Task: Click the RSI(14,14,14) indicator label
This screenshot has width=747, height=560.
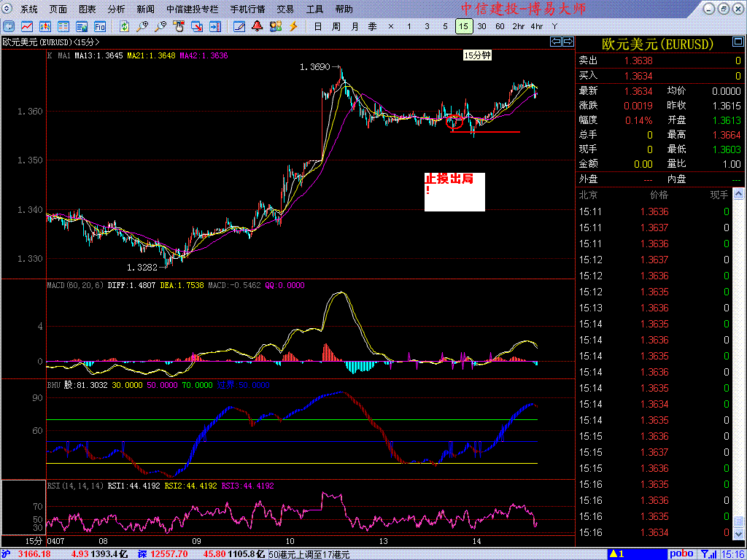Action: [75, 486]
